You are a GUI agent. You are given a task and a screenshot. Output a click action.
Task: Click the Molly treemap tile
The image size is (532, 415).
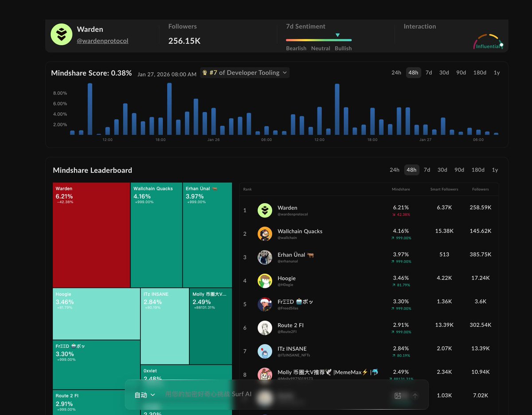tap(211, 326)
